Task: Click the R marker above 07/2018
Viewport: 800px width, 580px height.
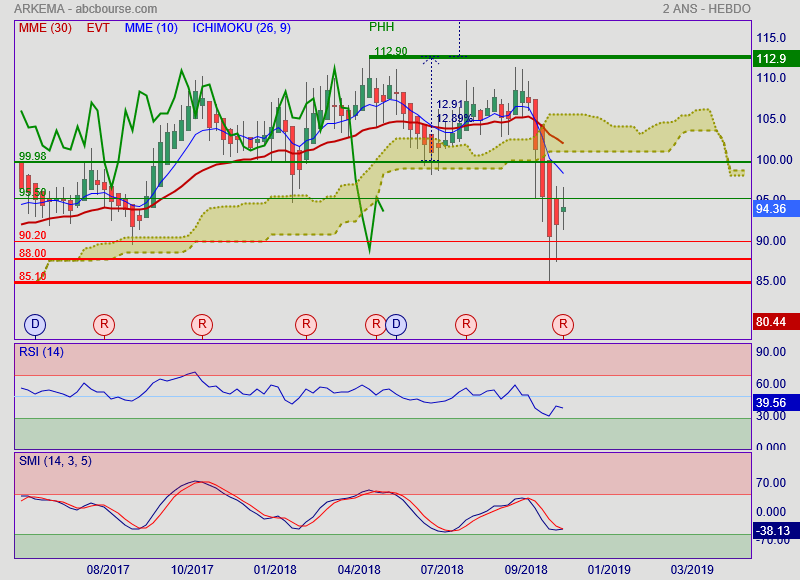Action: (x=465, y=324)
